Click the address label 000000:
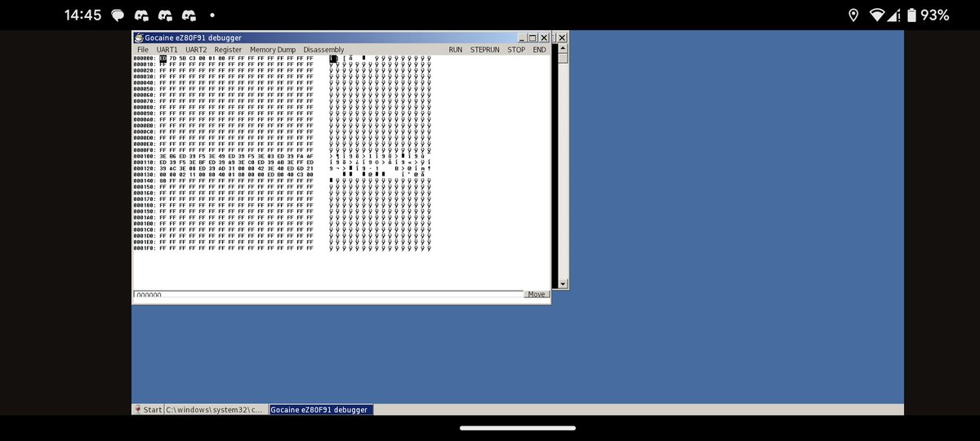The height and width of the screenshot is (441, 980). click(145, 58)
